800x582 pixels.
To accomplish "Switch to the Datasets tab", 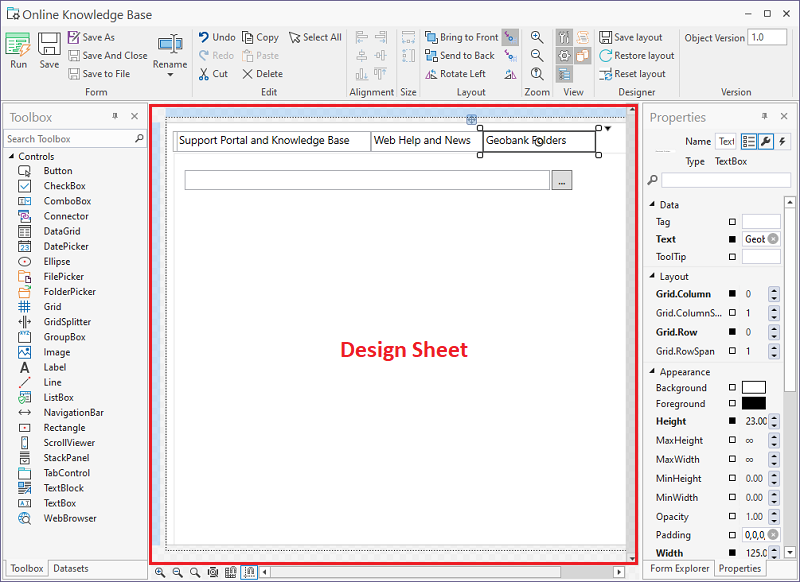I will click(x=71, y=568).
